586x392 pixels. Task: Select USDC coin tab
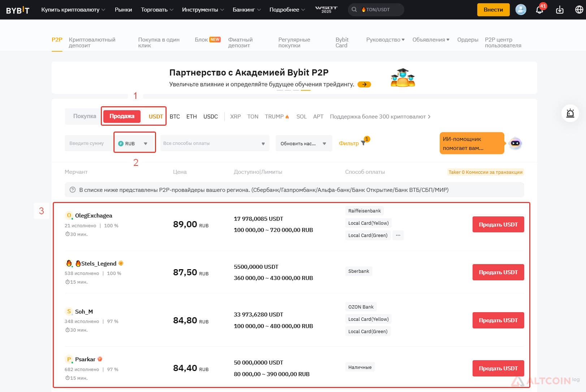(211, 117)
